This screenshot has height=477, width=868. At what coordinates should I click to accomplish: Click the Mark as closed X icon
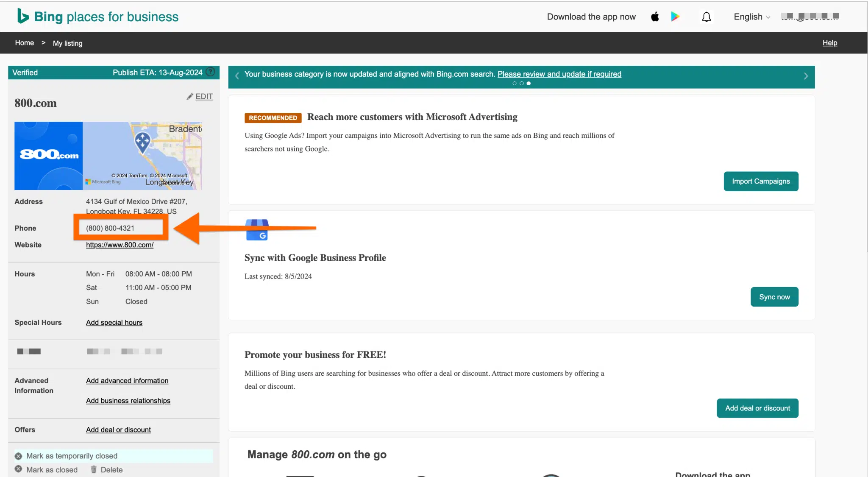tap(18, 469)
